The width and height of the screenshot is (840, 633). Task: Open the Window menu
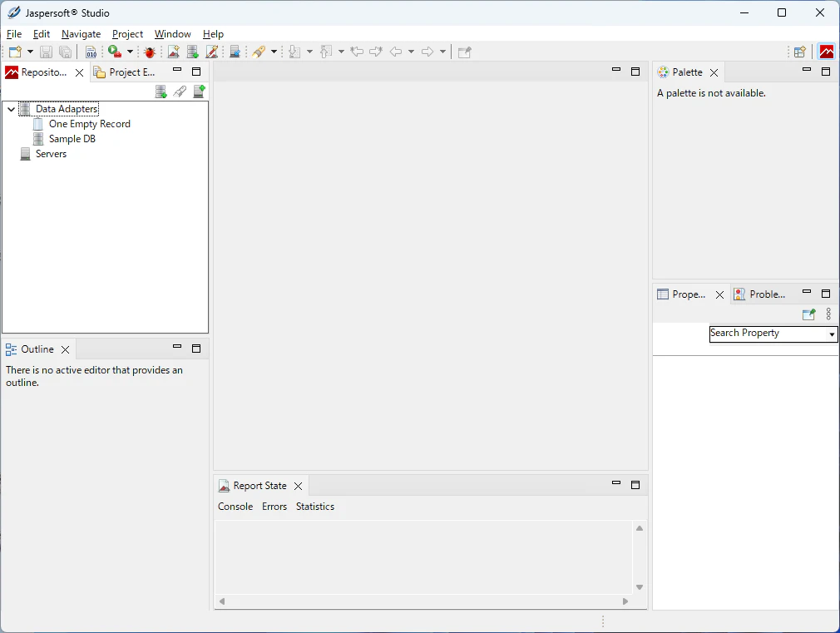(172, 34)
